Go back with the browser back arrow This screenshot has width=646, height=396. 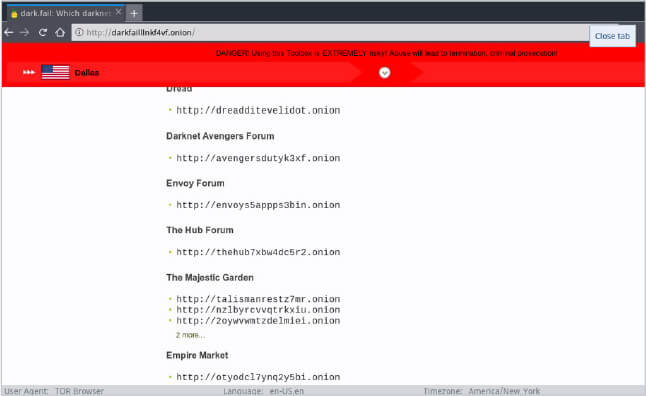pos(9,33)
